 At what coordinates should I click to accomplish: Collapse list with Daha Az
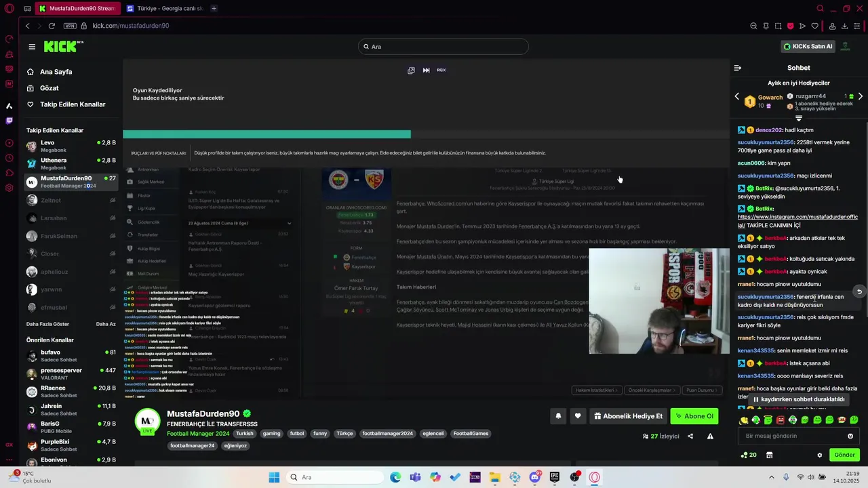click(106, 324)
